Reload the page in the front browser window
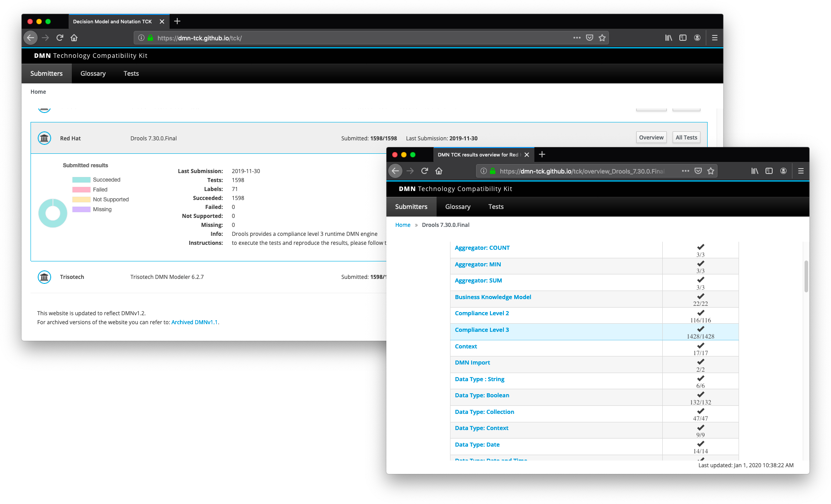This screenshot has height=504, width=831. click(424, 171)
